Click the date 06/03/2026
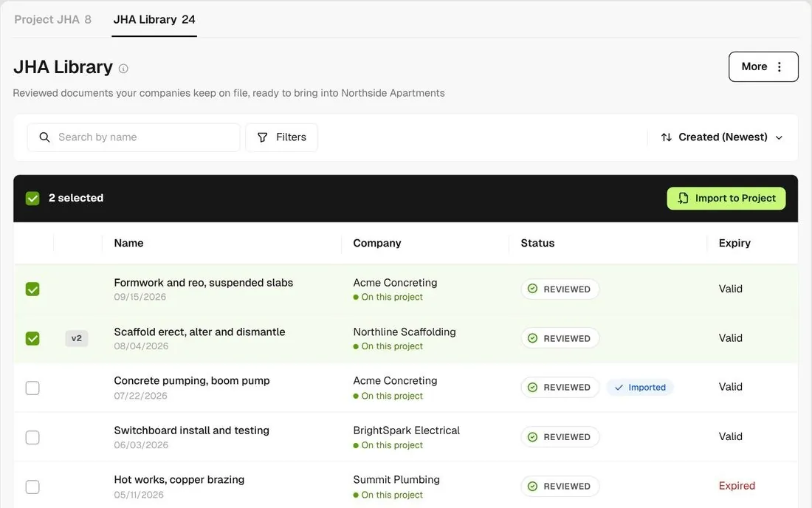This screenshot has width=812, height=508. point(141,444)
